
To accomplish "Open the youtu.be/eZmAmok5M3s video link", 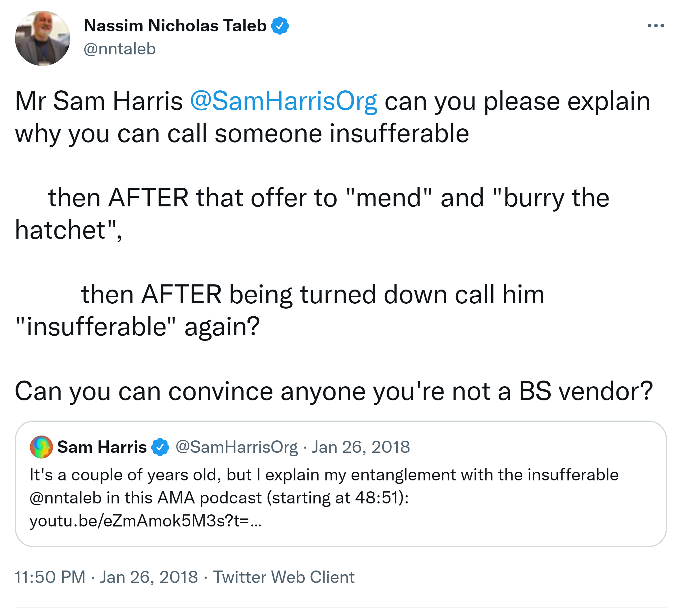I will pos(145,521).
